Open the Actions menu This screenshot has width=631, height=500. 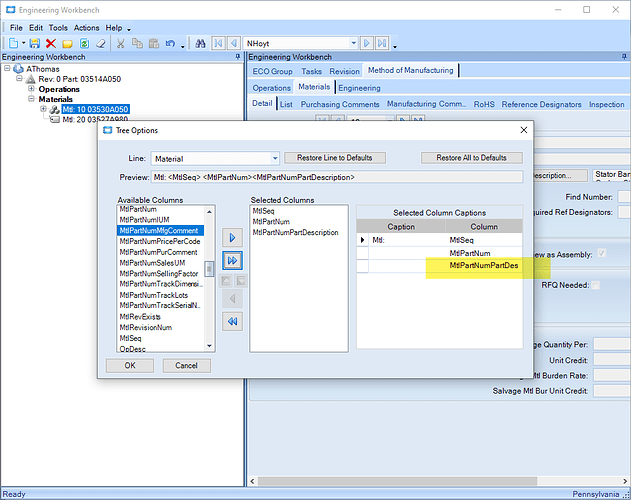87,28
